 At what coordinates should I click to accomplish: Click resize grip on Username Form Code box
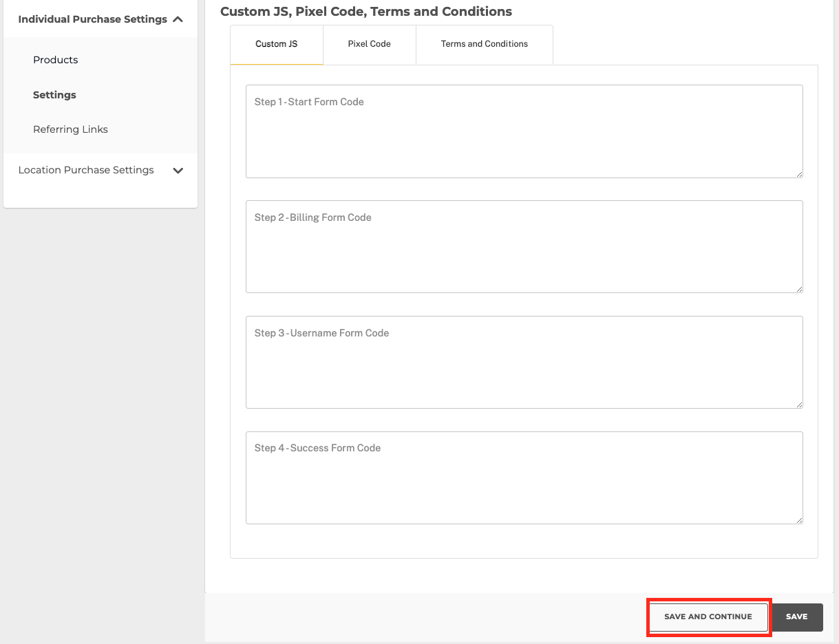[x=799, y=405]
